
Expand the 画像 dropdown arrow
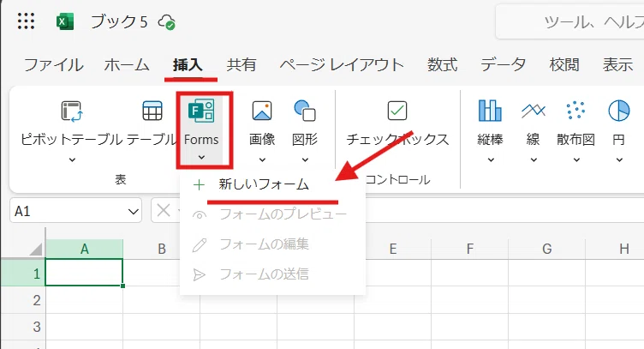pyautogui.click(x=262, y=159)
